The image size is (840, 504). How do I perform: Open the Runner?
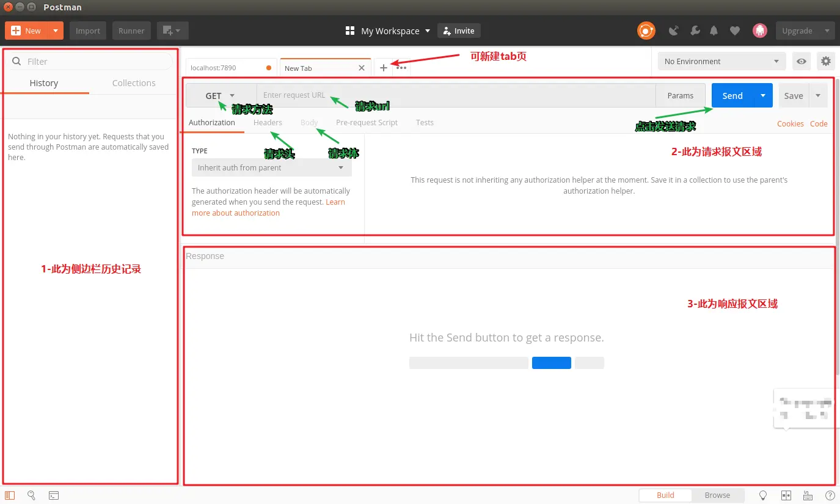point(131,31)
